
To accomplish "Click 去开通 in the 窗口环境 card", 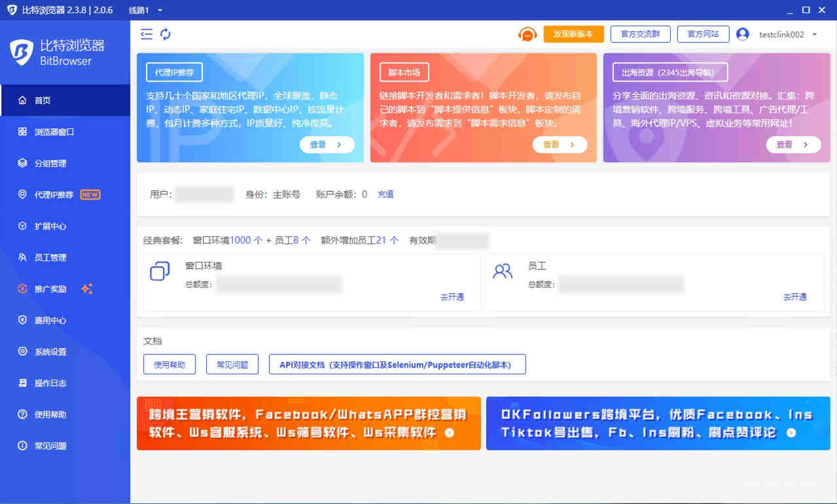I will pos(452,297).
